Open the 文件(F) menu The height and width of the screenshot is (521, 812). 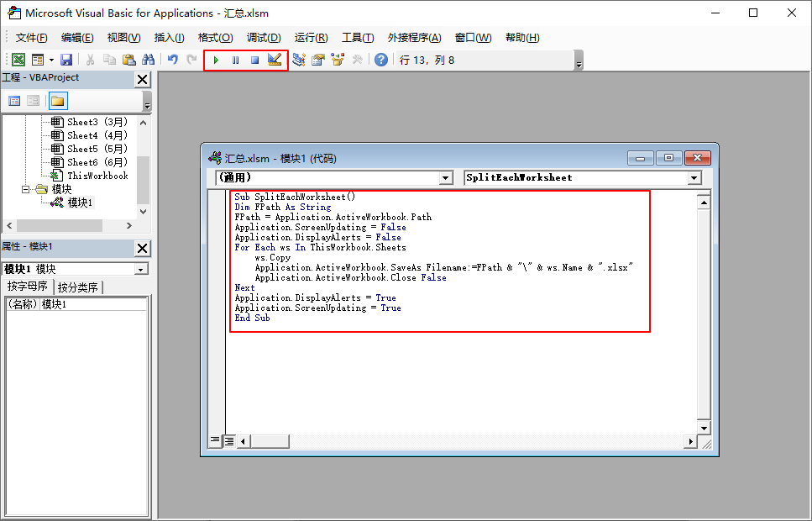point(32,37)
